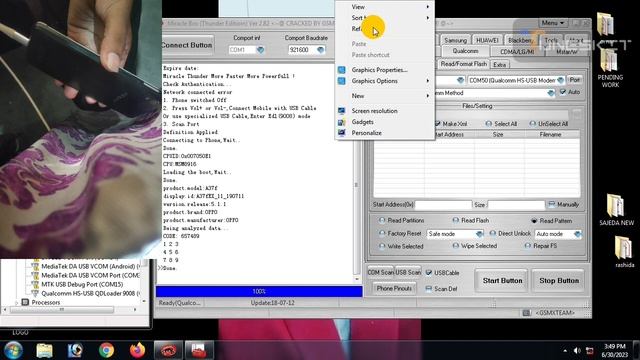
Task: Select the Repair FS radio button
Action: coord(527,246)
